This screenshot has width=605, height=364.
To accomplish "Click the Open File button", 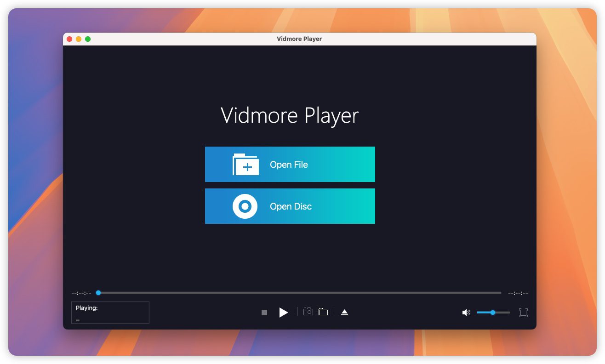I will 290,165.
